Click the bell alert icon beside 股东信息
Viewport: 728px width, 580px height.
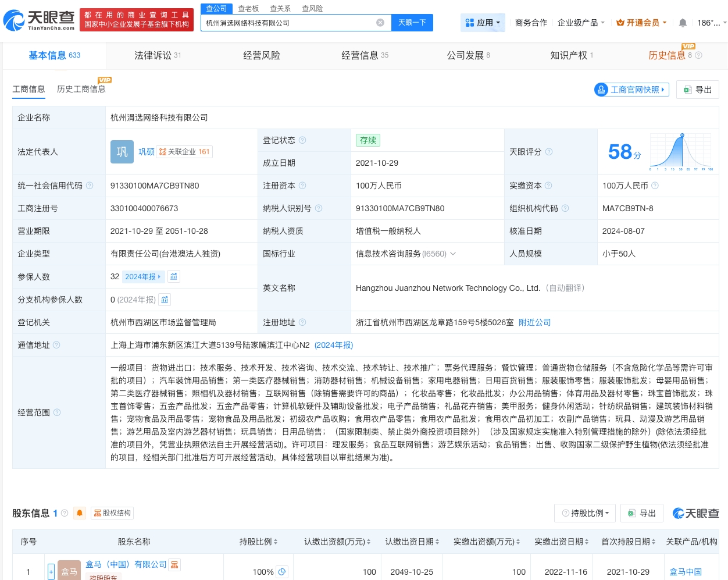(80, 513)
